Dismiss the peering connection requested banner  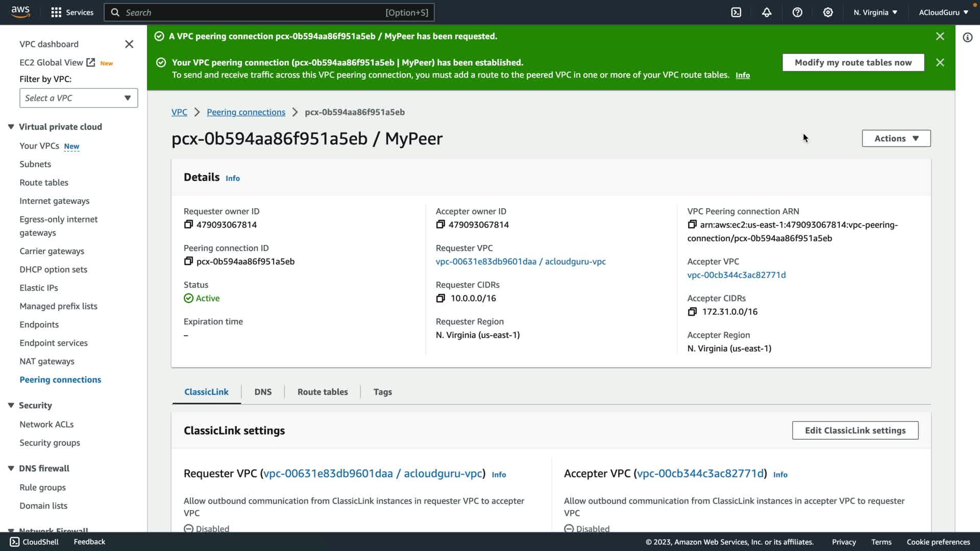pyautogui.click(x=940, y=36)
